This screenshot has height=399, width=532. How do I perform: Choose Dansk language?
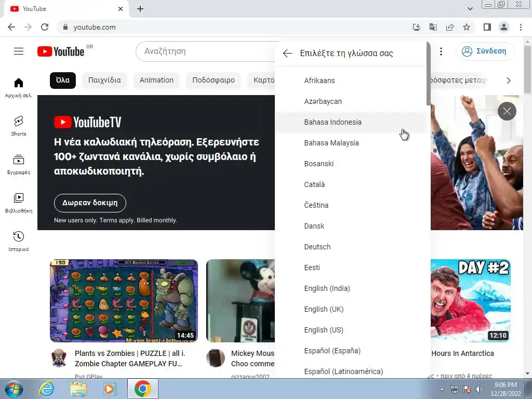click(351, 226)
